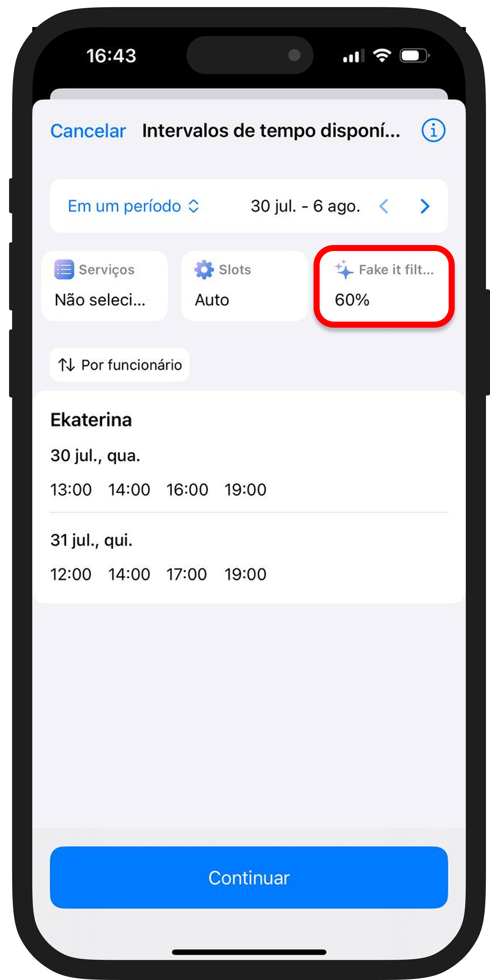Open the Fake it filter sparkle card
The image size is (490, 980).
[x=384, y=286]
